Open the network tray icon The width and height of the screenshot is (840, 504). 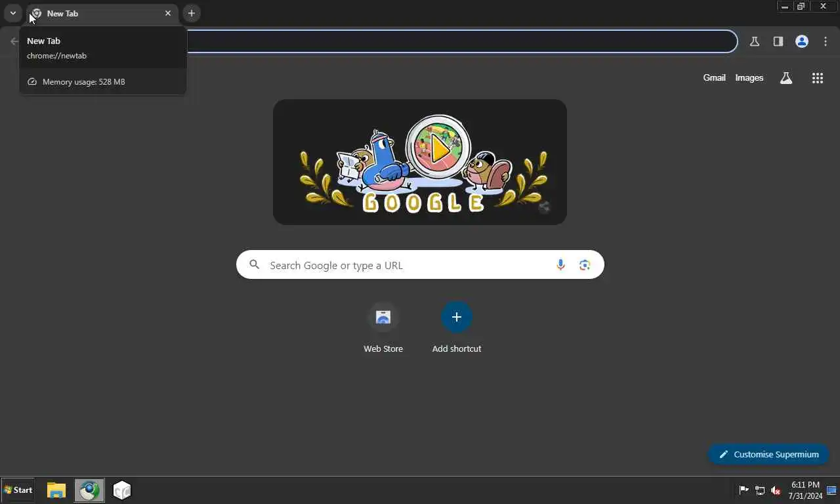[760, 490]
